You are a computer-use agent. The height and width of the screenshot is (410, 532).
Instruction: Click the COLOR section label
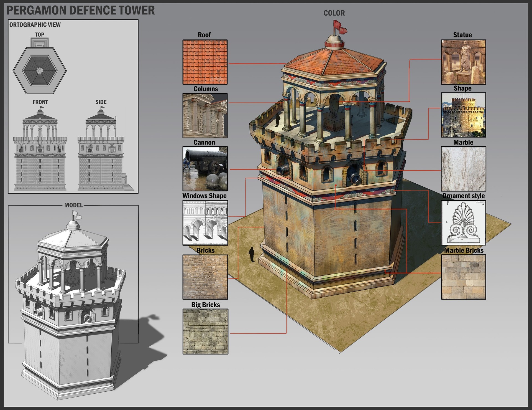334,13
